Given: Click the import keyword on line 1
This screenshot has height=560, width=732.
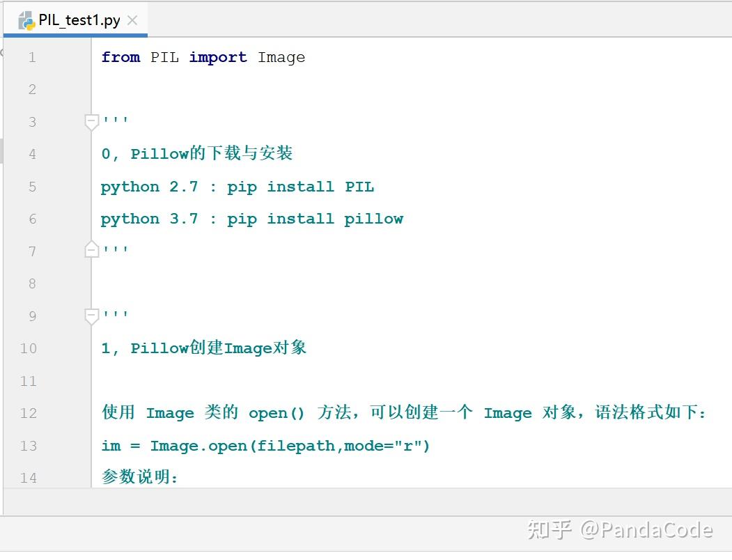Looking at the screenshot, I should [218, 57].
